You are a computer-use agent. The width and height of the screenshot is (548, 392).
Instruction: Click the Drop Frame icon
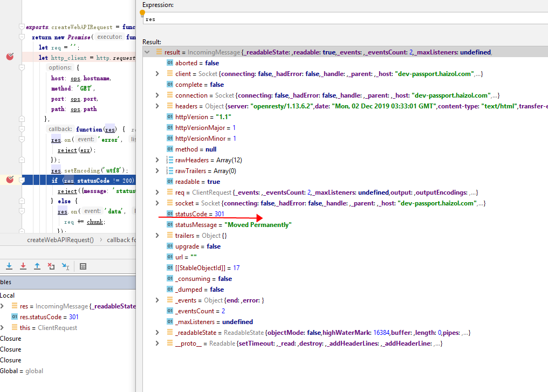coord(50,266)
